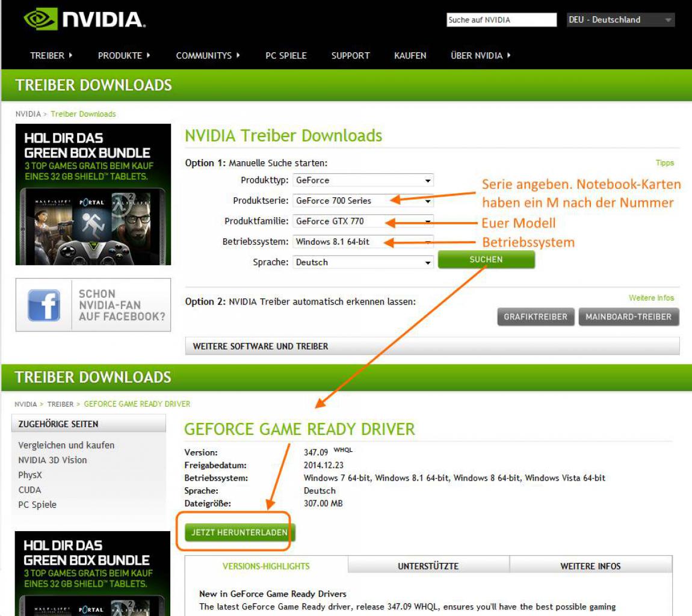Click the release date 2014.12.23
Viewport: 692px width, 616px height.
[324, 465]
